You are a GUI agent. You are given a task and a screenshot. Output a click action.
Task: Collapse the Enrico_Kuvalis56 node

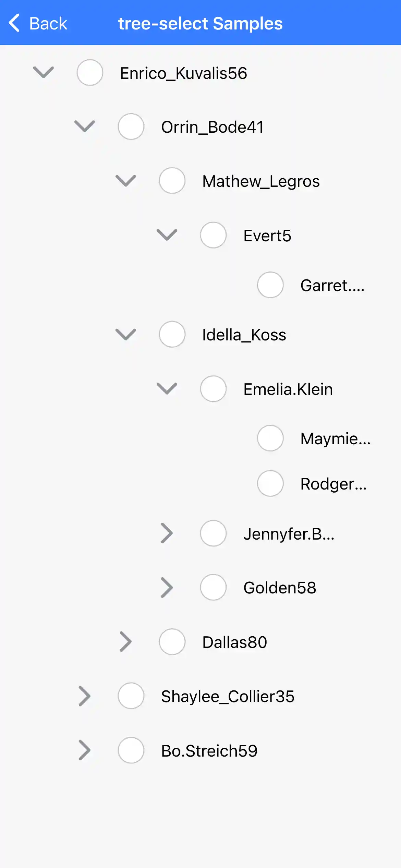click(44, 72)
